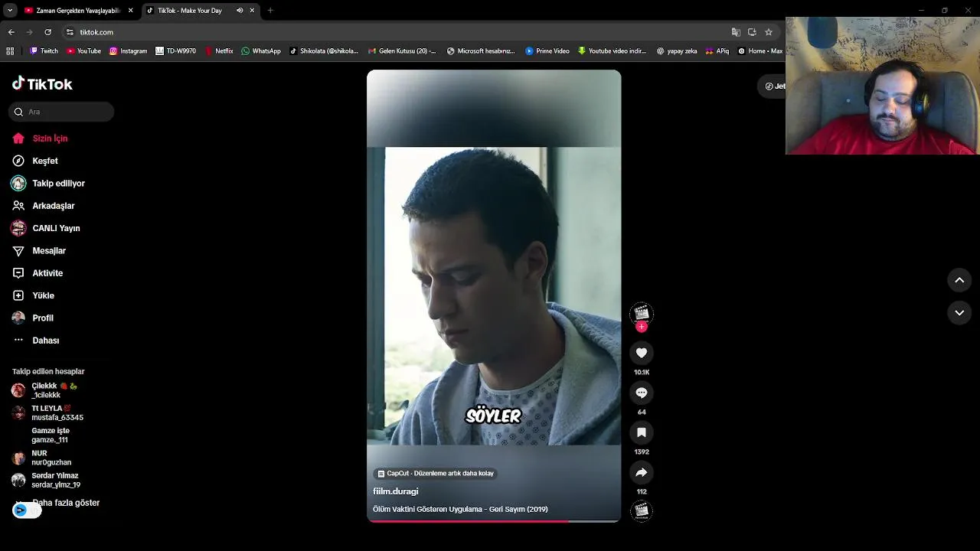Open Netflix bookmark

tap(219, 51)
